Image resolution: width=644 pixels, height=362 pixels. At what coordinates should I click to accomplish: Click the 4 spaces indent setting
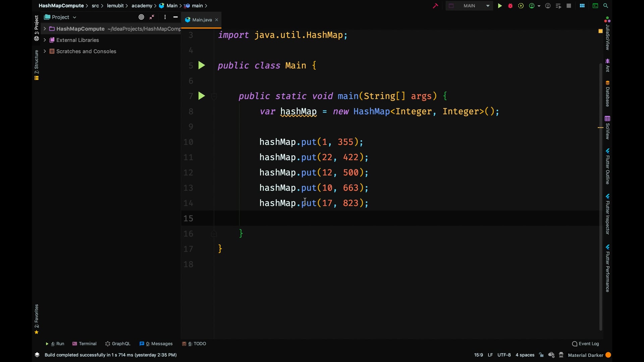point(525,355)
